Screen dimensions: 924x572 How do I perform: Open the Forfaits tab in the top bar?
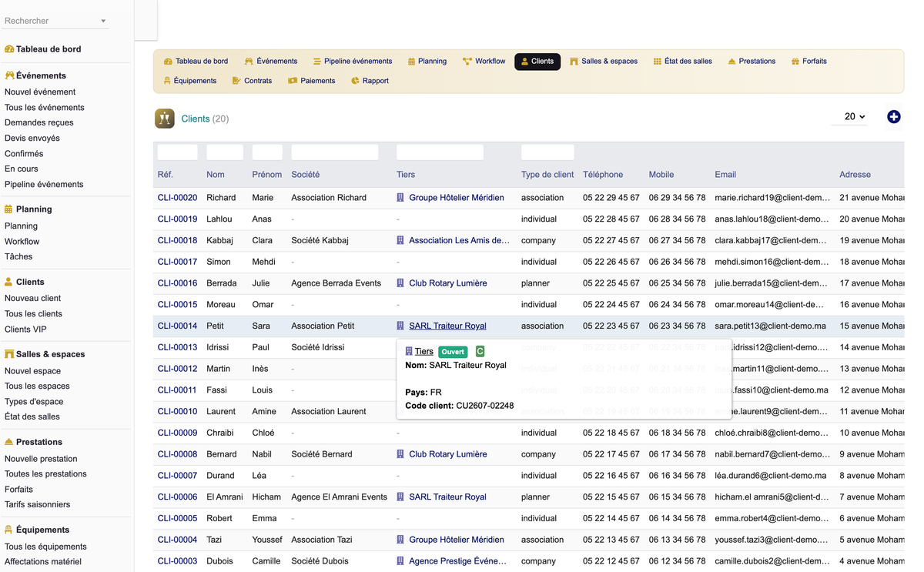(x=809, y=62)
